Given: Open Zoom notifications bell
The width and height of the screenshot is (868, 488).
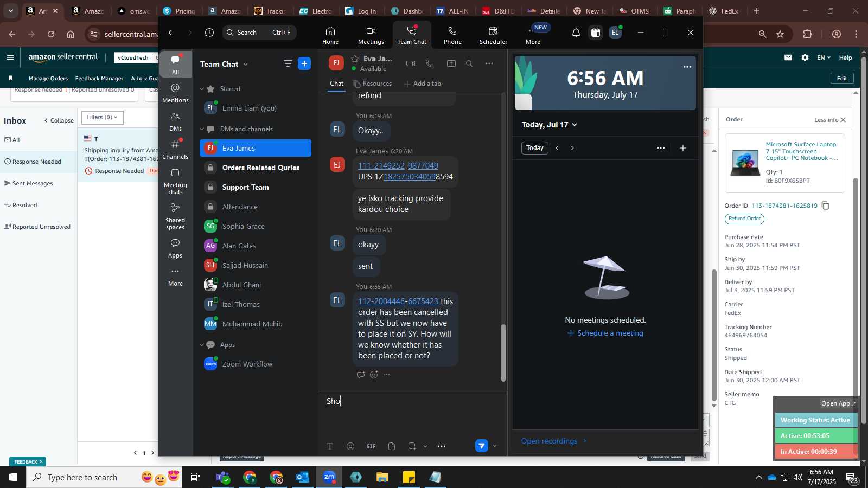Looking at the screenshot, I should click(576, 33).
